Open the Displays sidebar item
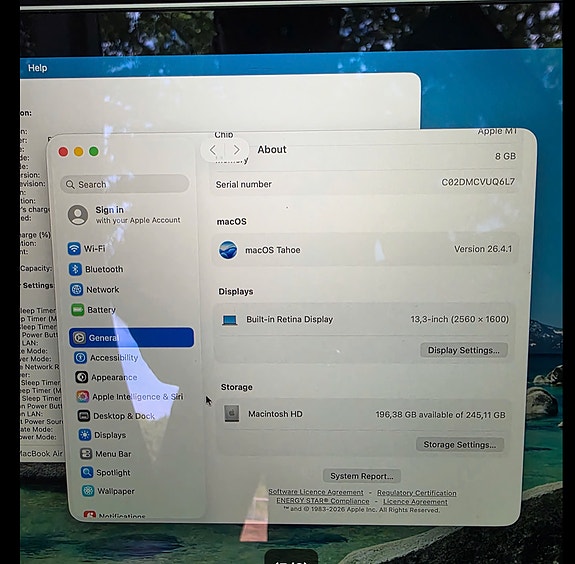The height and width of the screenshot is (564, 575). tap(103, 435)
